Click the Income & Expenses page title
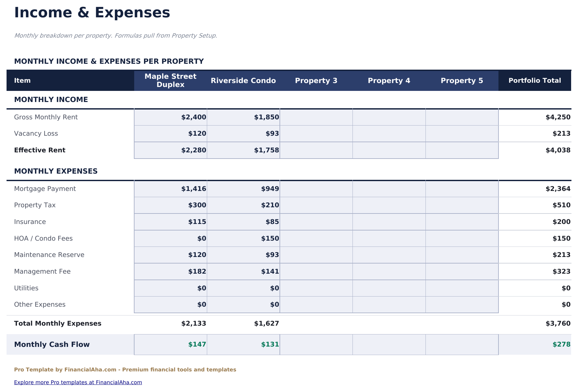Image resolution: width=578 pixels, height=392 pixels. point(92,12)
